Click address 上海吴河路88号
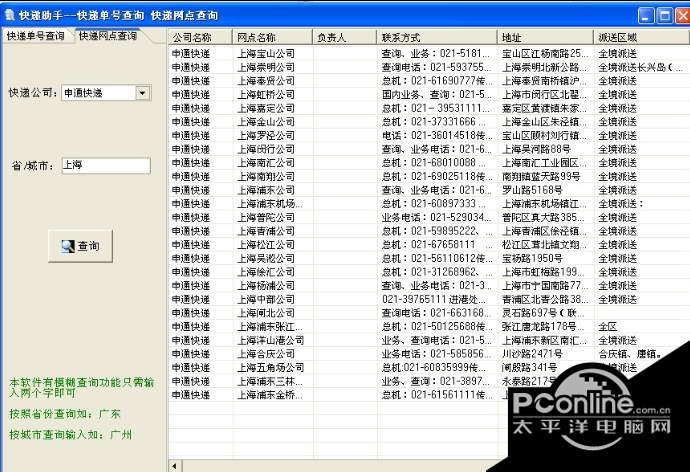Image resolution: width=690 pixels, height=472 pixels. [536, 149]
